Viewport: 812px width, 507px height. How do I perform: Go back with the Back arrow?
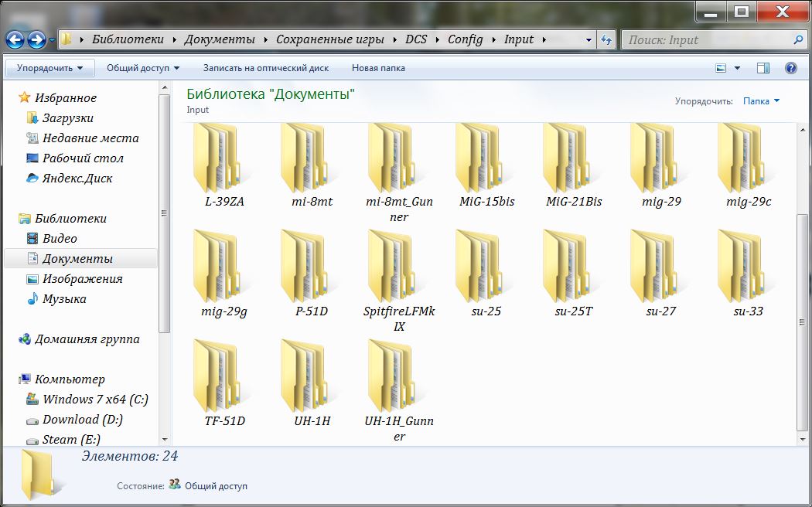tap(15, 40)
